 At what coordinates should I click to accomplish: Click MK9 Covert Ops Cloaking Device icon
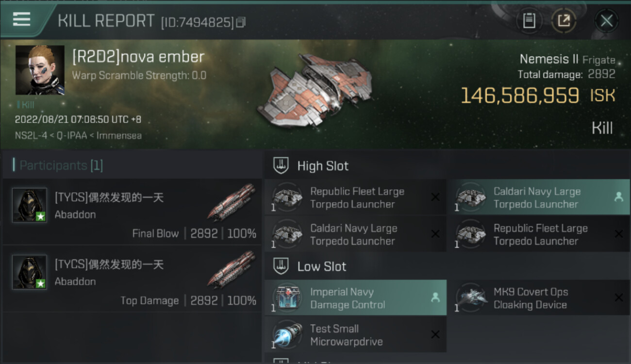(x=471, y=297)
